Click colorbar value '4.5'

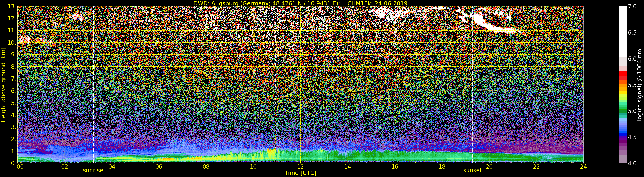632,137
